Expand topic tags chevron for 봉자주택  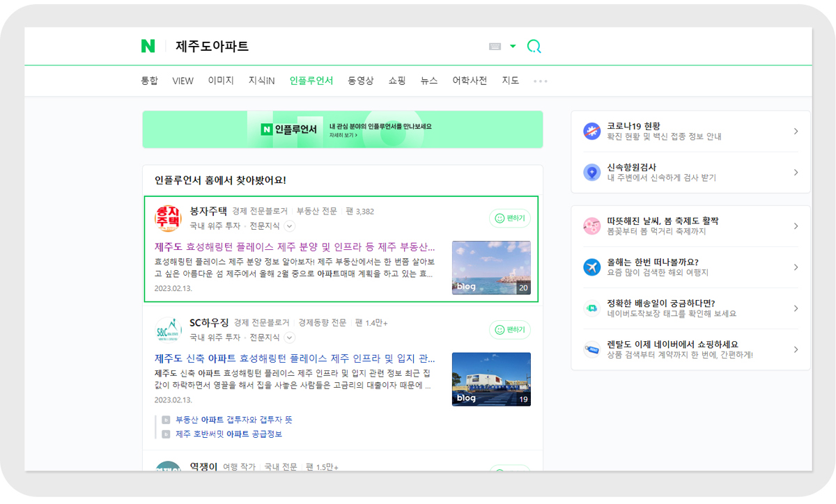(290, 226)
